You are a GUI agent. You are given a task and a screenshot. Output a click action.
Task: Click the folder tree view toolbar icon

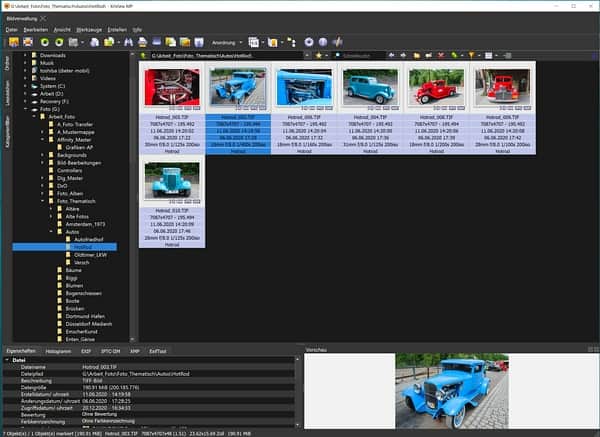(x=292, y=42)
